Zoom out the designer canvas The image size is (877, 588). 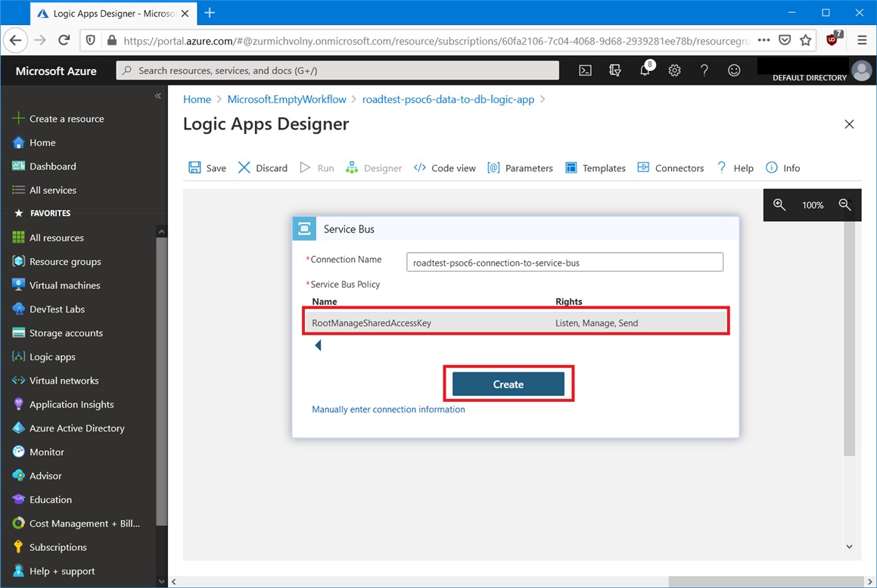[845, 205]
